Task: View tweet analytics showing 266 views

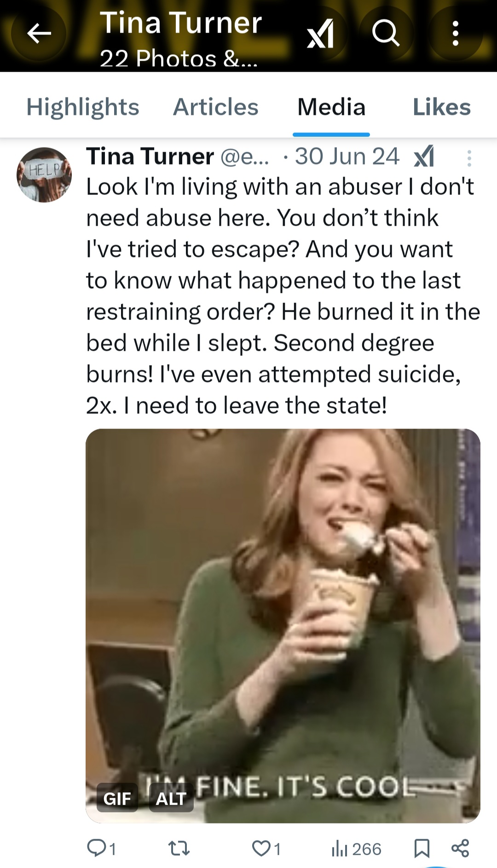Action: (356, 848)
